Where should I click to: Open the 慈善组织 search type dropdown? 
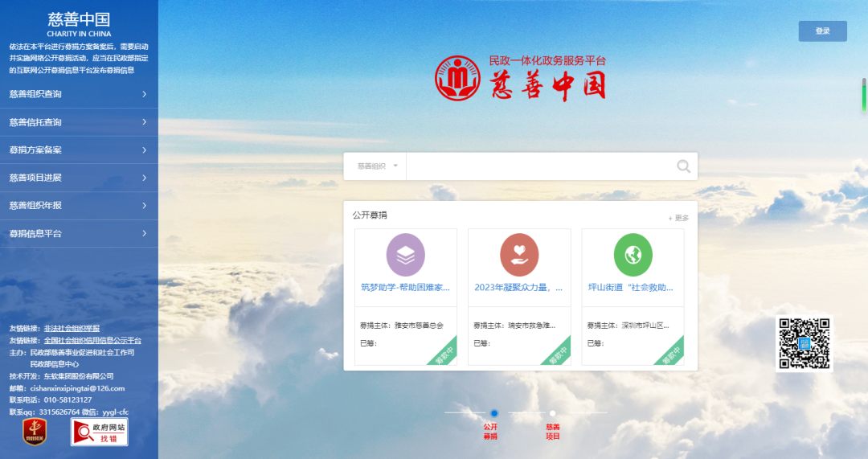pyautogui.click(x=376, y=166)
